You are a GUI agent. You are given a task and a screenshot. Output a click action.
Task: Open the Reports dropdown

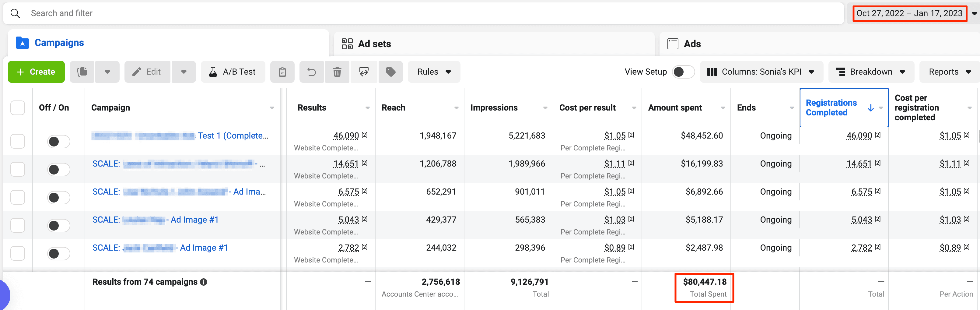[950, 72]
